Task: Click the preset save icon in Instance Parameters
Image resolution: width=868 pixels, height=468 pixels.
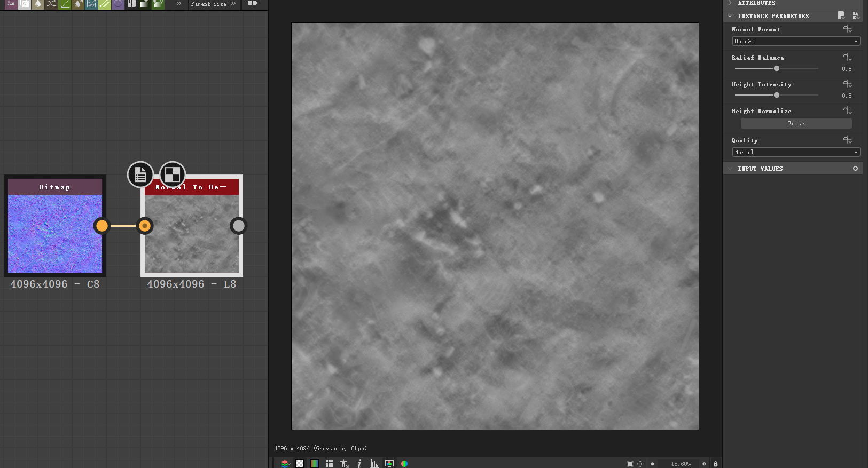Action: (841, 15)
